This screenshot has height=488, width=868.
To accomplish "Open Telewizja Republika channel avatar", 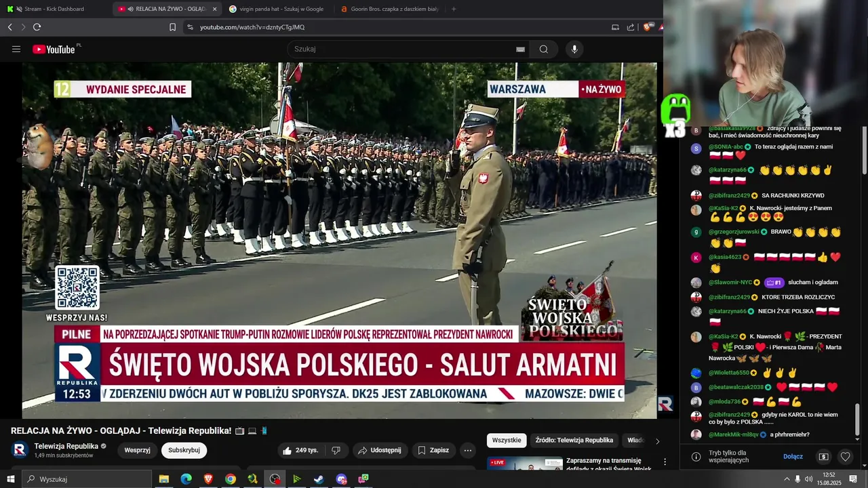I will (20, 450).
